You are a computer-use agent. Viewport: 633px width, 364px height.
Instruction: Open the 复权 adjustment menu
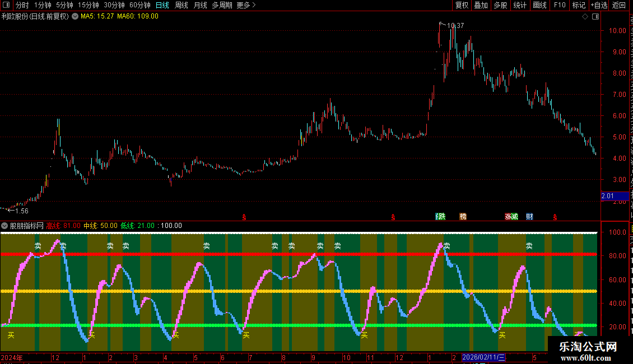[x=462, y=5]
